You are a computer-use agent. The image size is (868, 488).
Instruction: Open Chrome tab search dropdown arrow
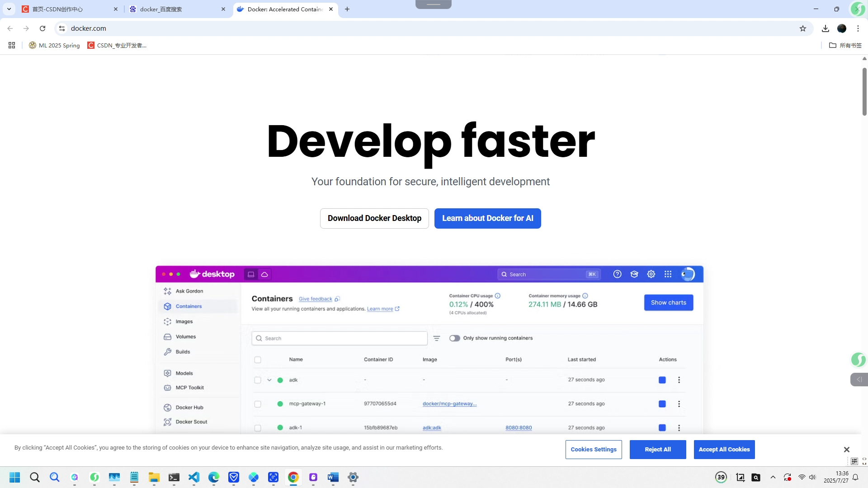click(x=9, y=9)
